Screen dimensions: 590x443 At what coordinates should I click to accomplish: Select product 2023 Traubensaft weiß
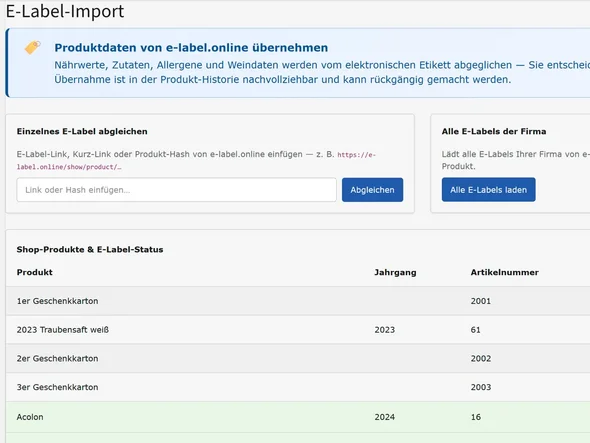[62, 330]
